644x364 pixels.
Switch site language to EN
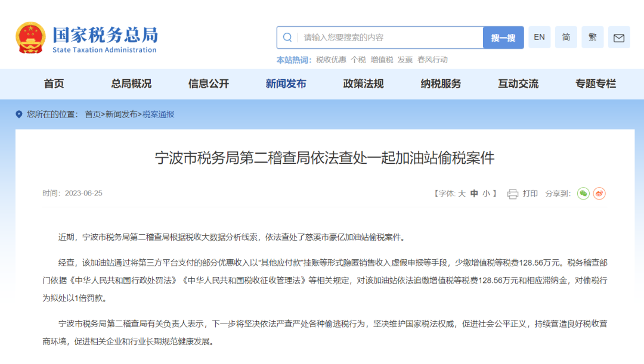click(539, 38)
